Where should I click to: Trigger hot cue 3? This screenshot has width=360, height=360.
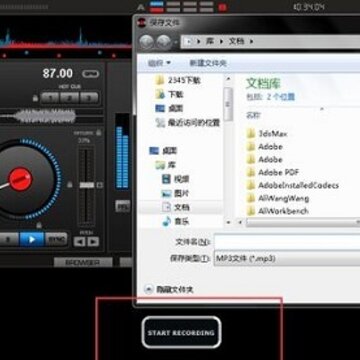pyautogui.click(x=89, y=98)
